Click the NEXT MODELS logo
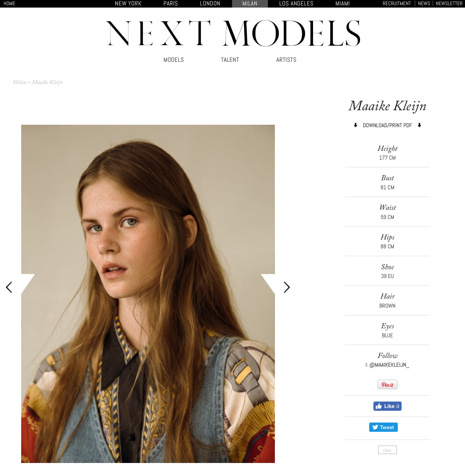465x476 pixels. (x=233, y=33)
